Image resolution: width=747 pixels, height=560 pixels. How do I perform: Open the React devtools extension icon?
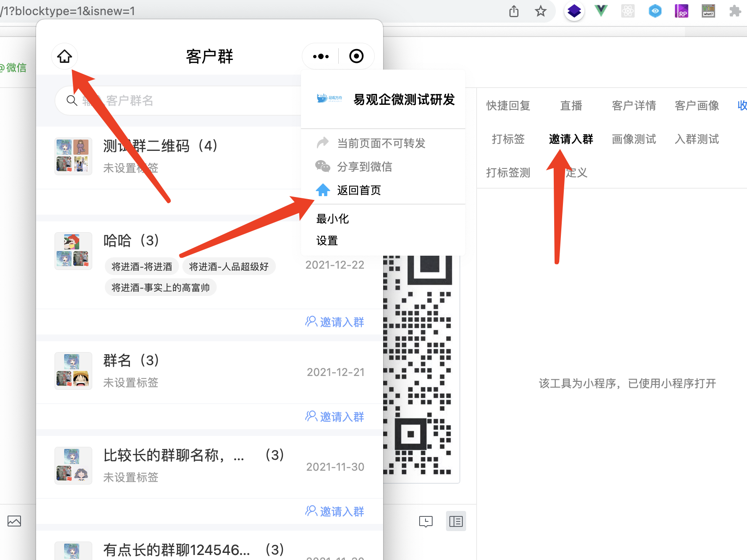pos(628,11)
